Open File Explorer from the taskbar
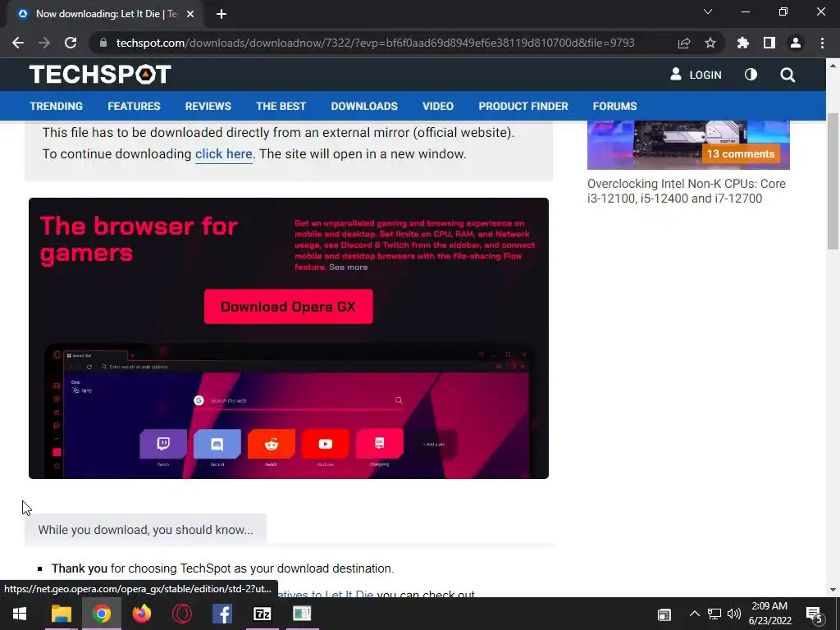This screenshot has width=840, height=630. pos(61,614)
